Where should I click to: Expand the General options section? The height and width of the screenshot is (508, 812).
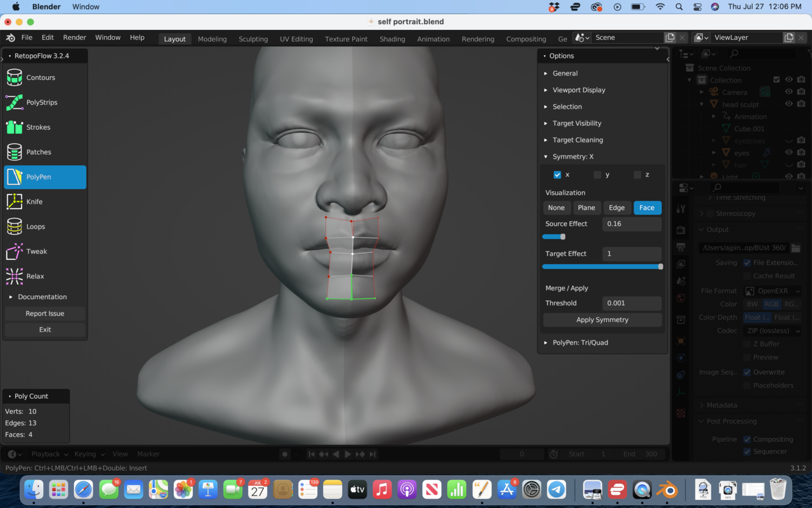coord(565,73)
